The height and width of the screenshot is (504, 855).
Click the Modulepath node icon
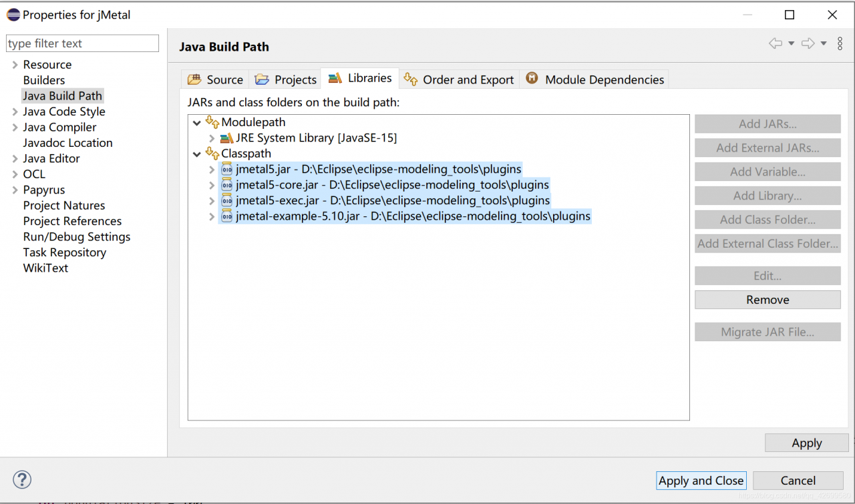(212, 122)
